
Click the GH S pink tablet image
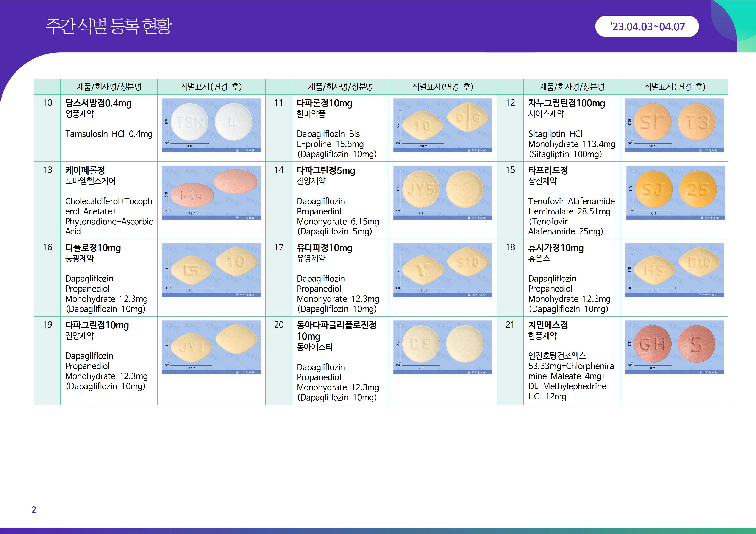click(x=674, y=347)
